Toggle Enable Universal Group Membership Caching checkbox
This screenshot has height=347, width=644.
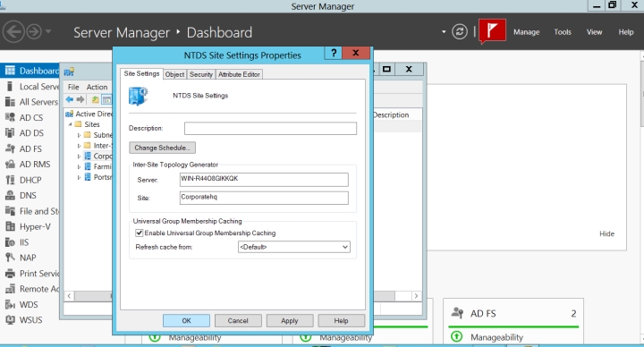point(140,233)
